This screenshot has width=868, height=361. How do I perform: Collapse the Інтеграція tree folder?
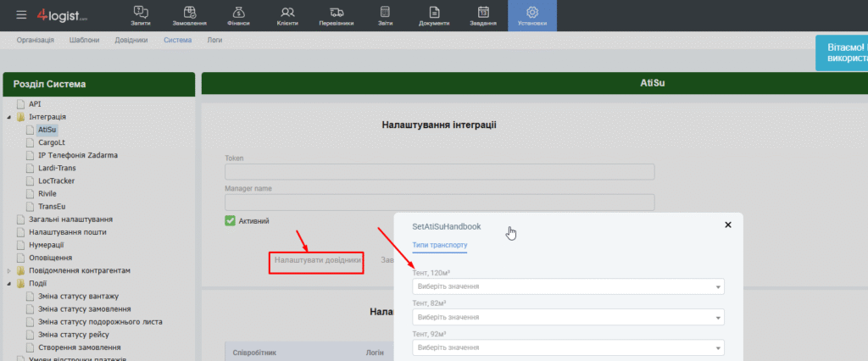point(8,118)
